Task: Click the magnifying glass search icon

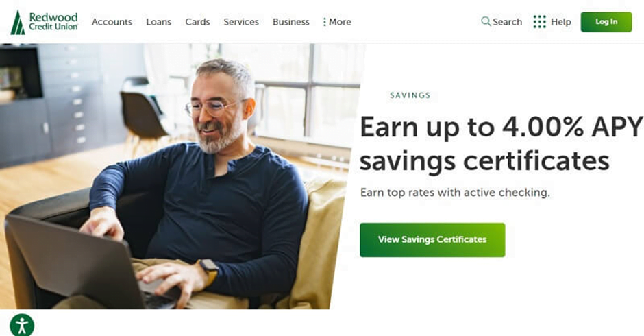Action: point(486,21)
